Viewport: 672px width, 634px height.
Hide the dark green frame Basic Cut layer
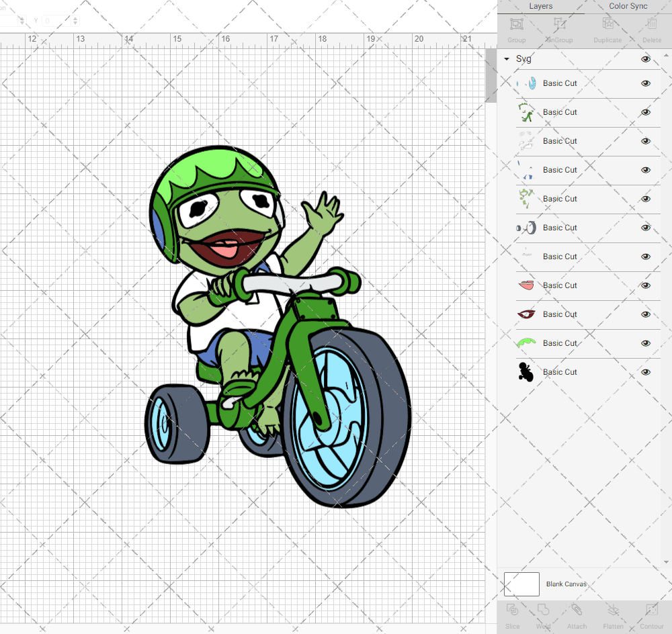pyautogui.click(x=645, y=112)
